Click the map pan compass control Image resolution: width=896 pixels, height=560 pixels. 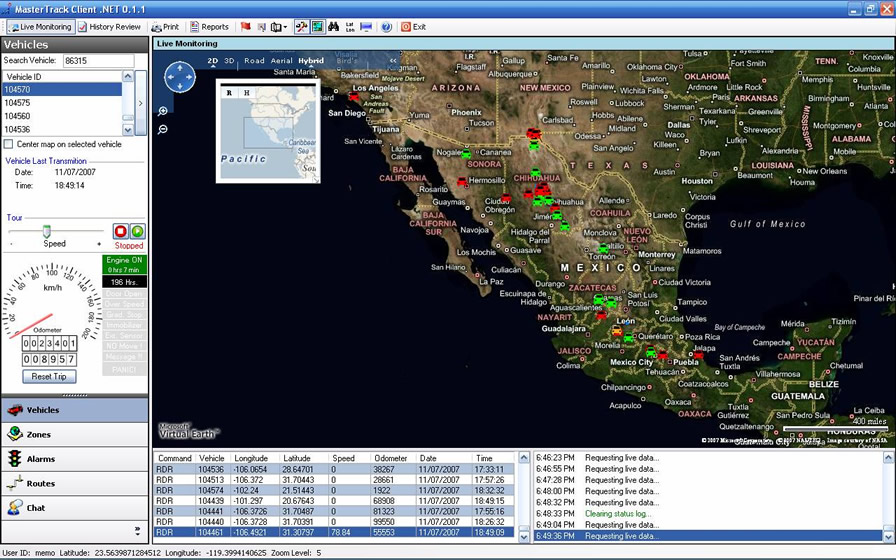coord(179,77)
